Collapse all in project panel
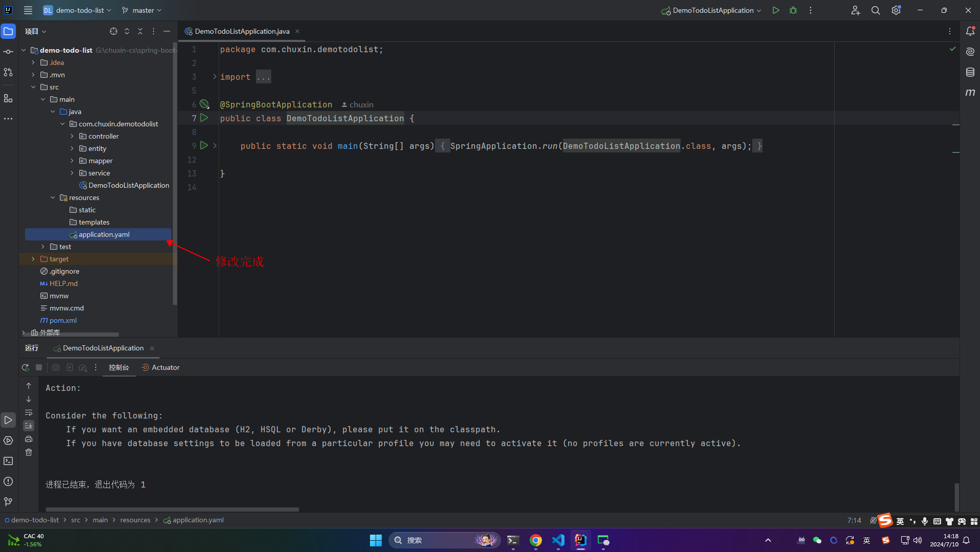 [x=140, y=31]
